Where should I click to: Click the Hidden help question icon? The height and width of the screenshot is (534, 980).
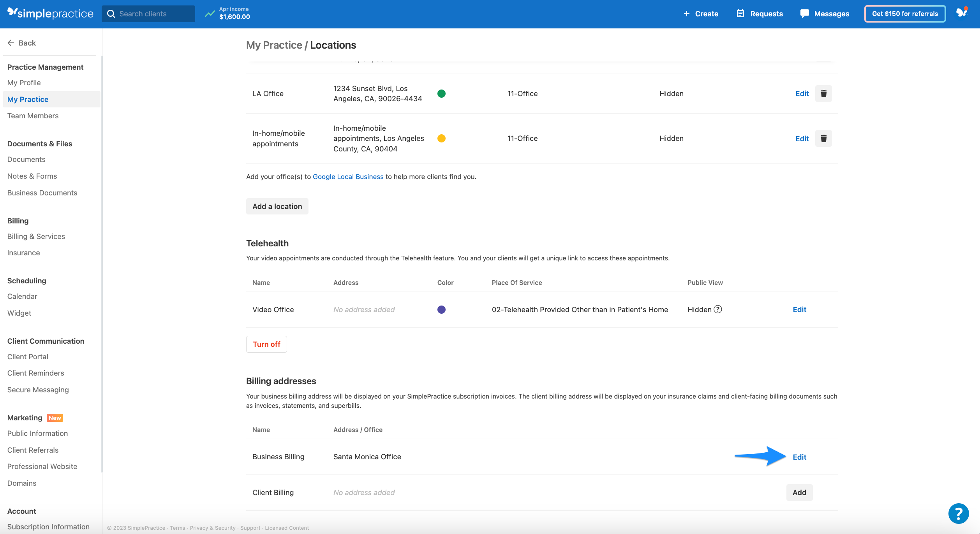(x=718, y=309)
